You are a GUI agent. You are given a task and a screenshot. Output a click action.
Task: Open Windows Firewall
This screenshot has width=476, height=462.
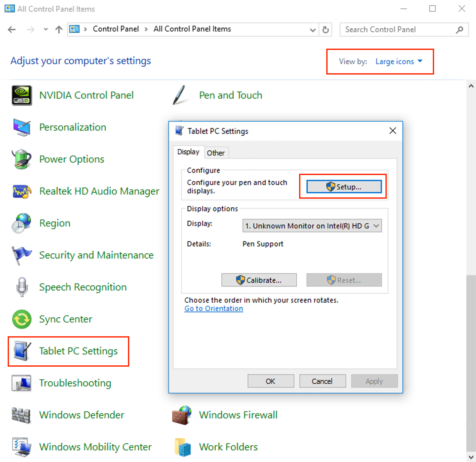coord(238,415)
